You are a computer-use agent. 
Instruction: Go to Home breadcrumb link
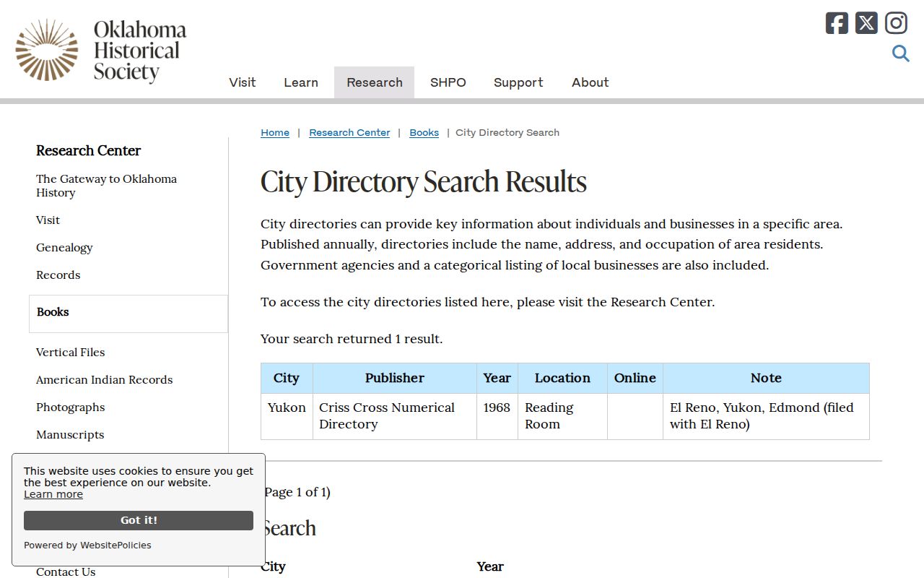click(x=275, y=132)
